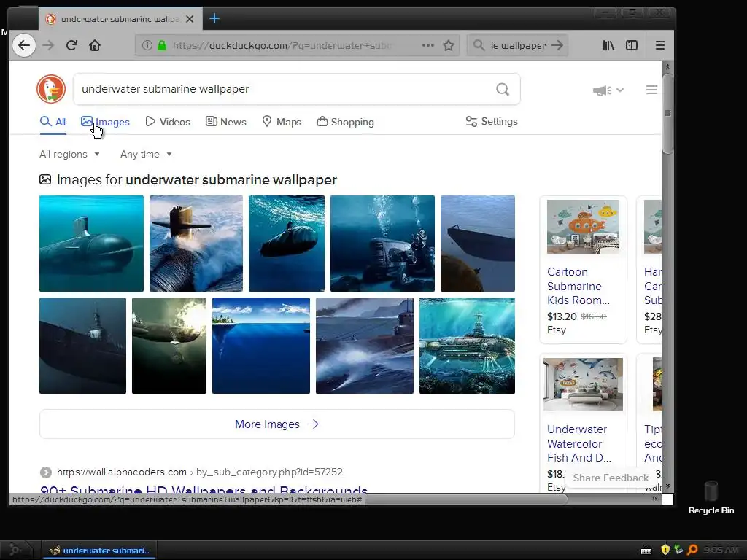Viewport: 747px width, 560px height.
Task: Click the shield icon in system tray
Action: coord(665,550)
